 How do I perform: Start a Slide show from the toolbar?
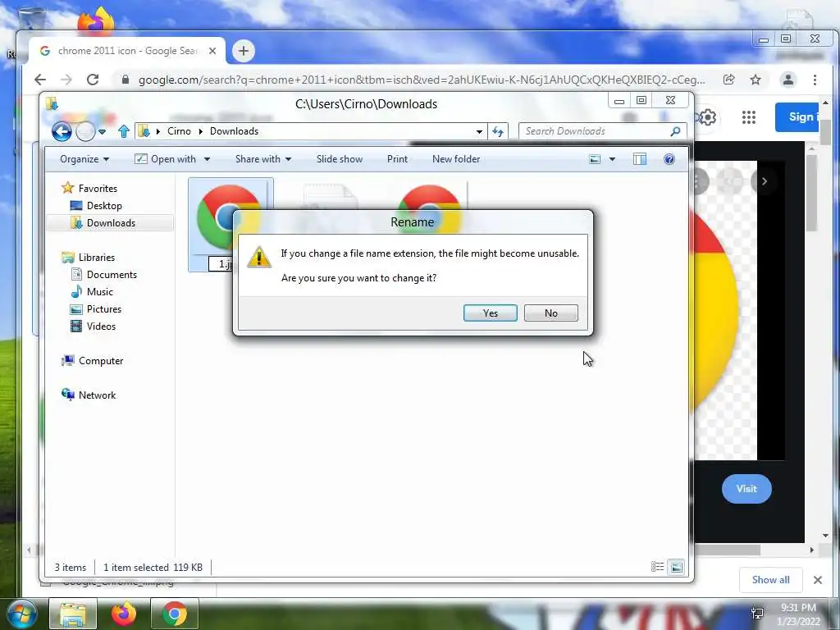tap(339, 159)
